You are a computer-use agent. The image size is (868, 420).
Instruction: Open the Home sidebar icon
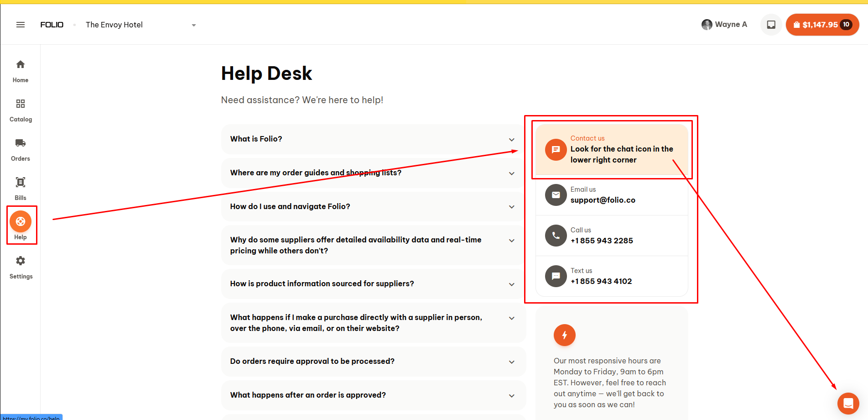pos(21,64)
